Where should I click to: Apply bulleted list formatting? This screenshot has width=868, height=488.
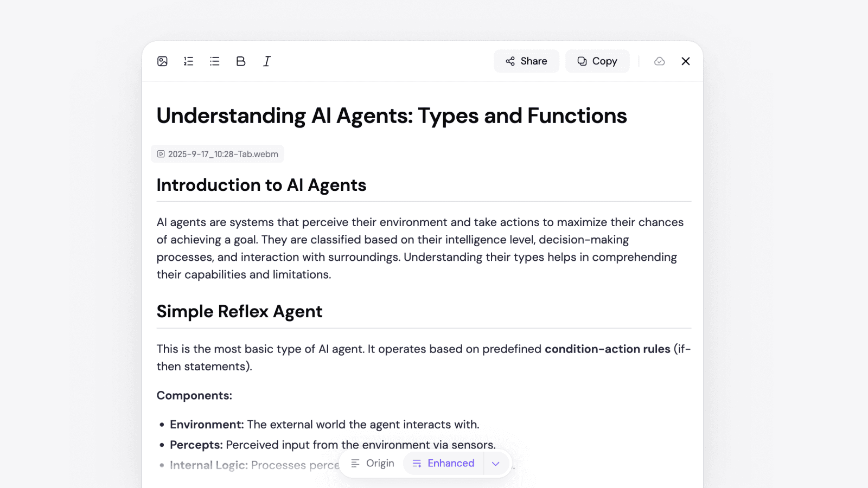click(215, 61)
